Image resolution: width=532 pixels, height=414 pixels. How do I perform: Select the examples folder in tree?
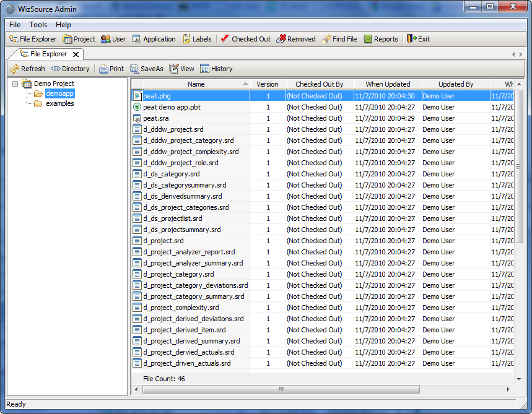59,103
